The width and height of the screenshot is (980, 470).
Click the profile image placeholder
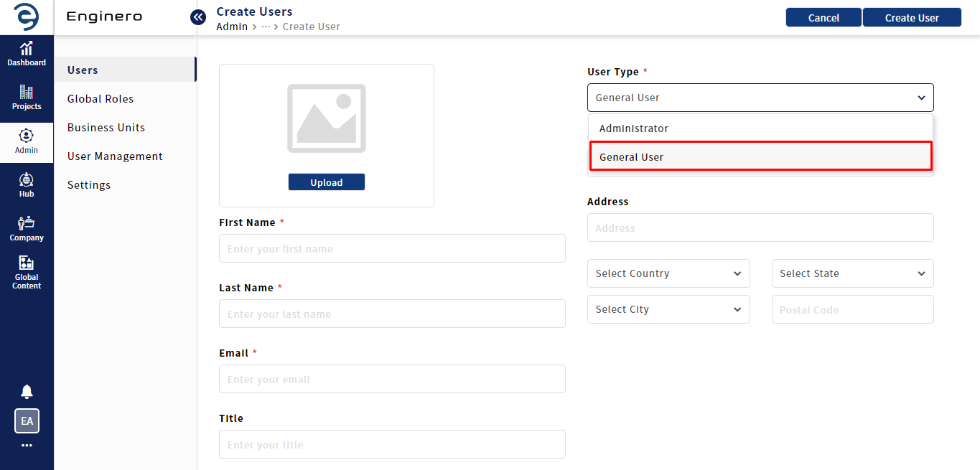point(327,118)
